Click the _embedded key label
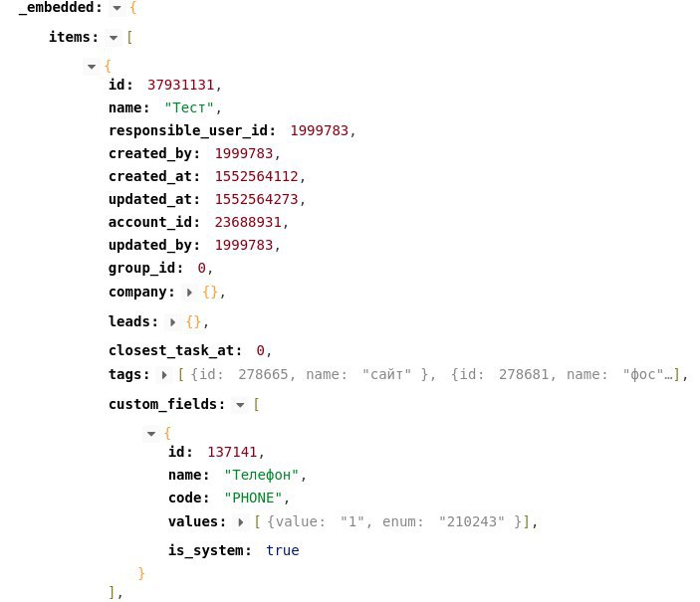The width and height of the screenshot is (700, 602). pos(61,8)
